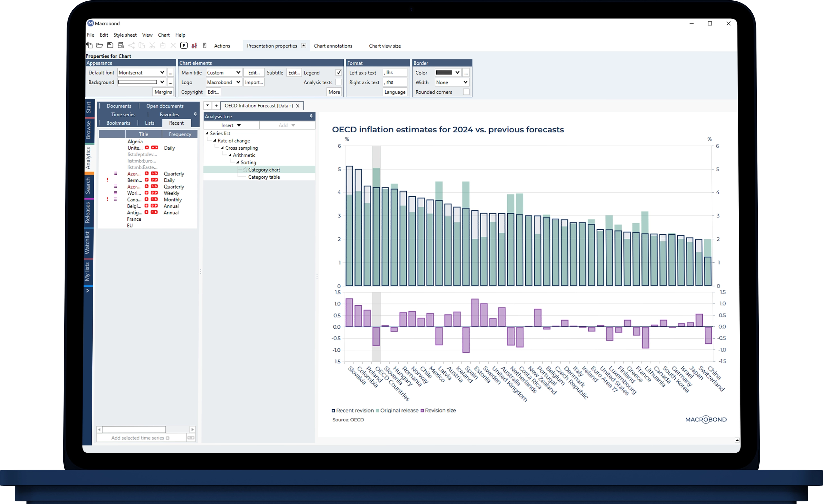Click the Border color swatch
823x504 pixels.
pos(444,73)
